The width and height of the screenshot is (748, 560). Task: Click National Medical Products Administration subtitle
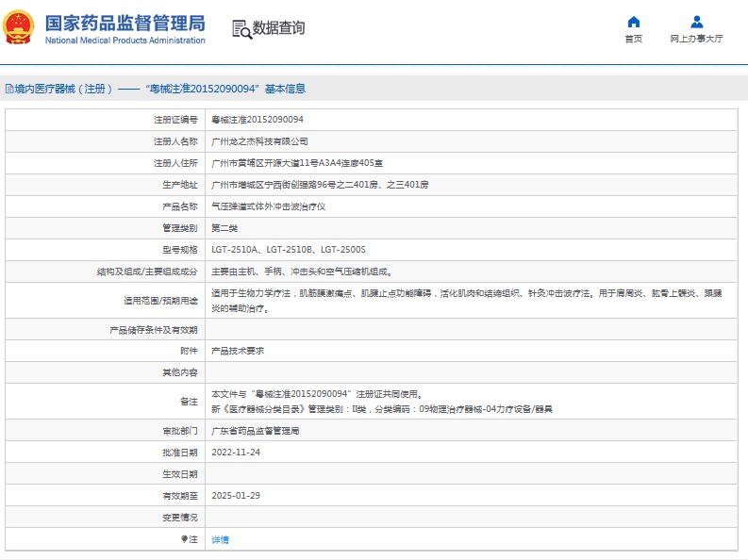125,41
